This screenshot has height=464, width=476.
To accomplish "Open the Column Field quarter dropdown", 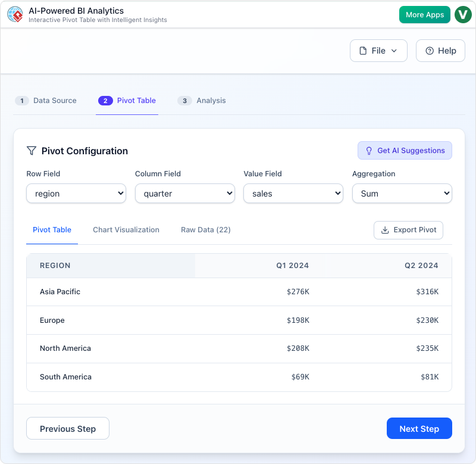I will click(x=184, y=193).
